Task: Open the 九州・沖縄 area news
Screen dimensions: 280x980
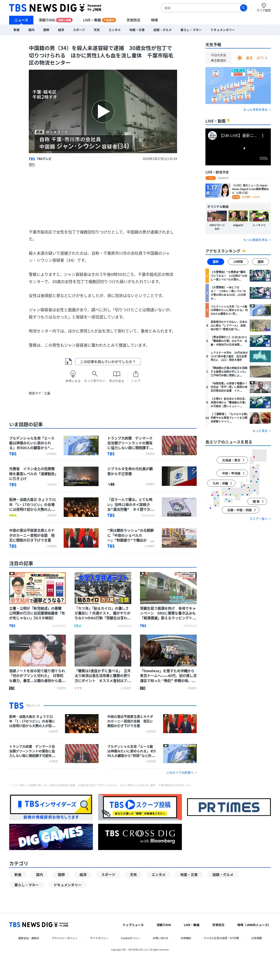Action: click(222, 483)
